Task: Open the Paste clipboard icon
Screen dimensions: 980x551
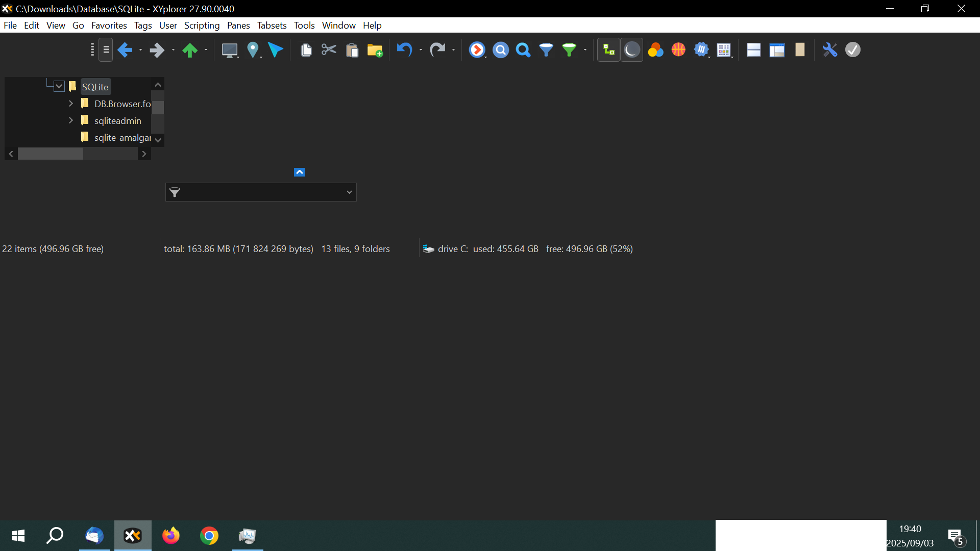Action: point(353,49)
